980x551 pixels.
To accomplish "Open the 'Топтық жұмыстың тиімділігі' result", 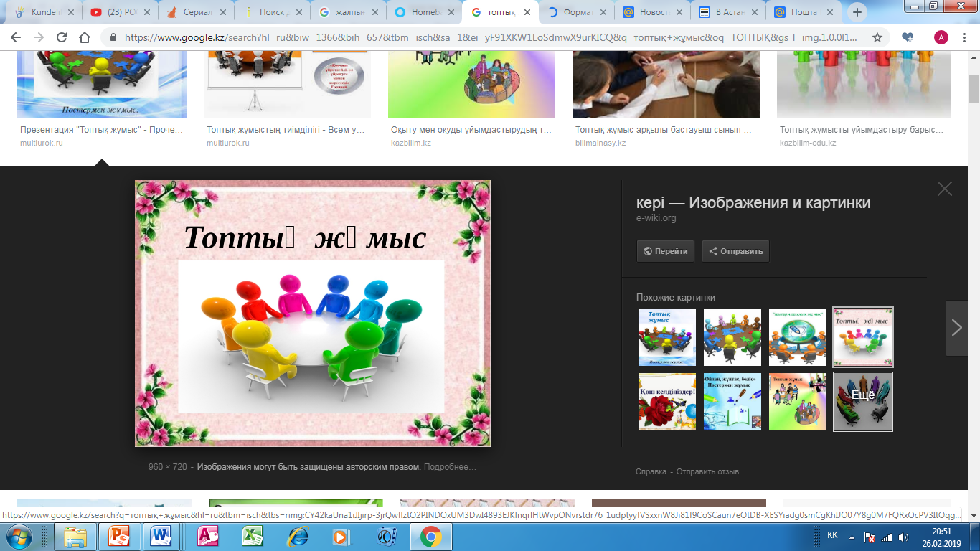I will [x=286, y=131].
